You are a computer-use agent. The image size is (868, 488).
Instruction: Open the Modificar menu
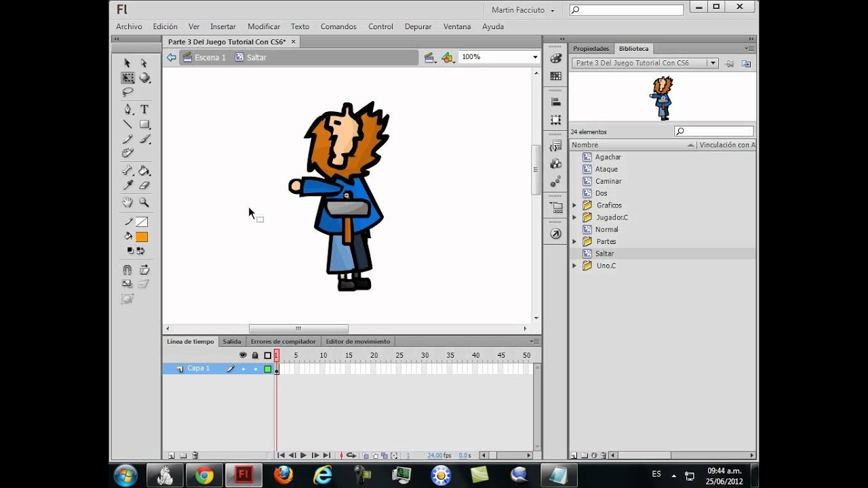(264, 26)
